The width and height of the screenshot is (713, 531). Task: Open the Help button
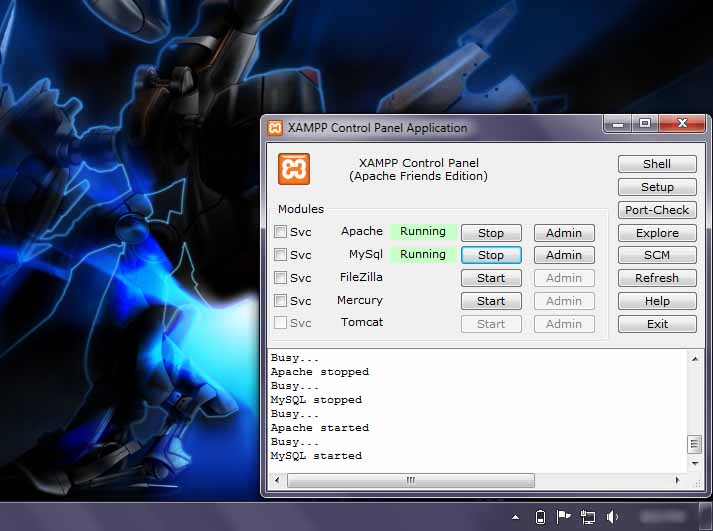coord(657,301)
